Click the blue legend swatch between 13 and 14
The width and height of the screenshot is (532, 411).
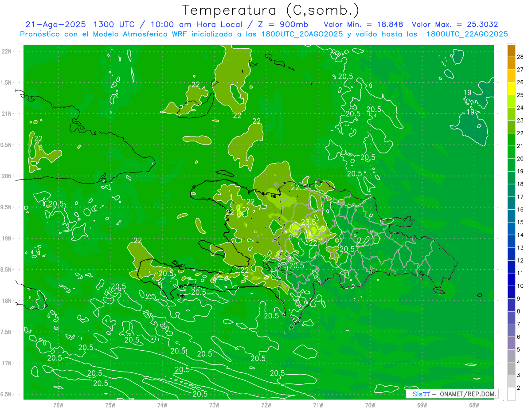(511, 242)
